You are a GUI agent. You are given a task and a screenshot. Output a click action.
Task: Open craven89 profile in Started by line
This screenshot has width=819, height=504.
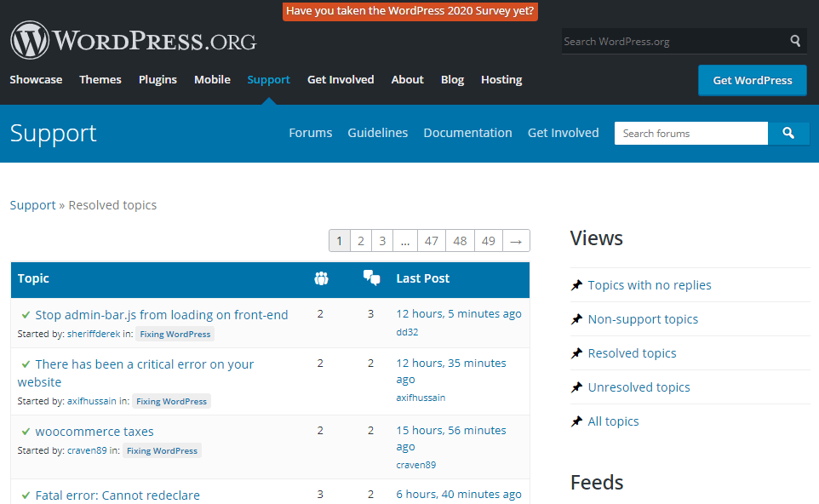pos(87,450)
